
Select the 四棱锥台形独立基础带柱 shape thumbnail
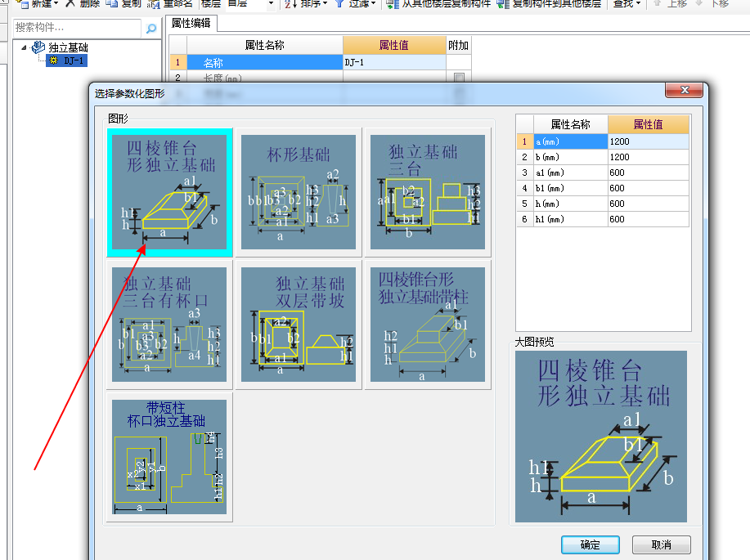pos(428,325)
